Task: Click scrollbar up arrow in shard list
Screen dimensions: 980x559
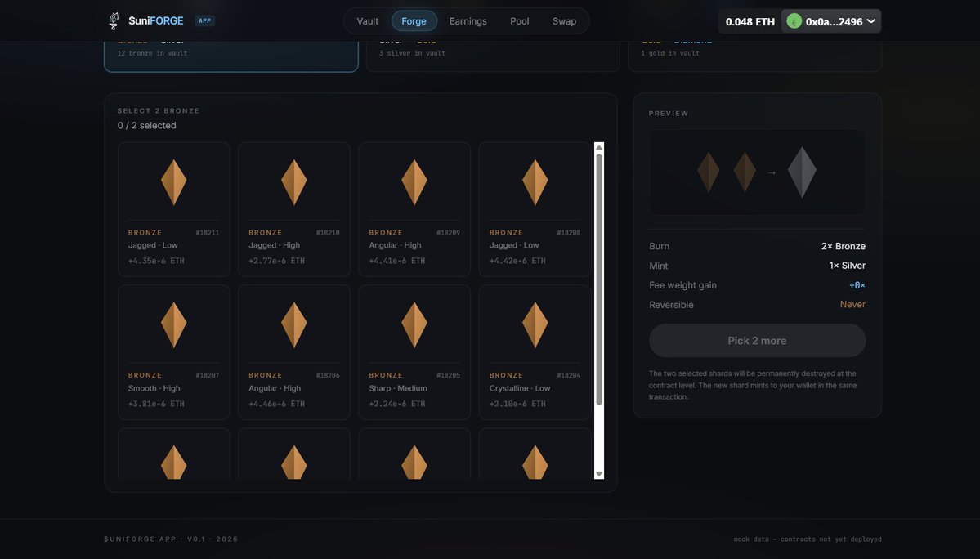Action: (599, 147)
